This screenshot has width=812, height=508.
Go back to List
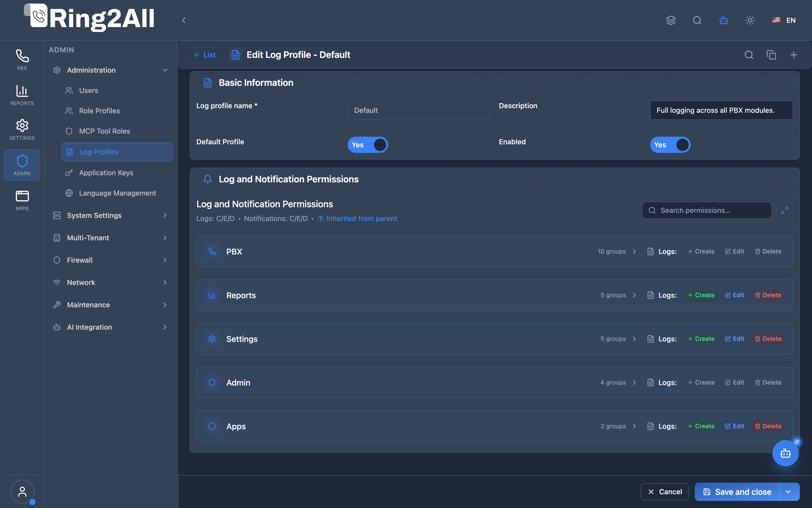point(204,55)
